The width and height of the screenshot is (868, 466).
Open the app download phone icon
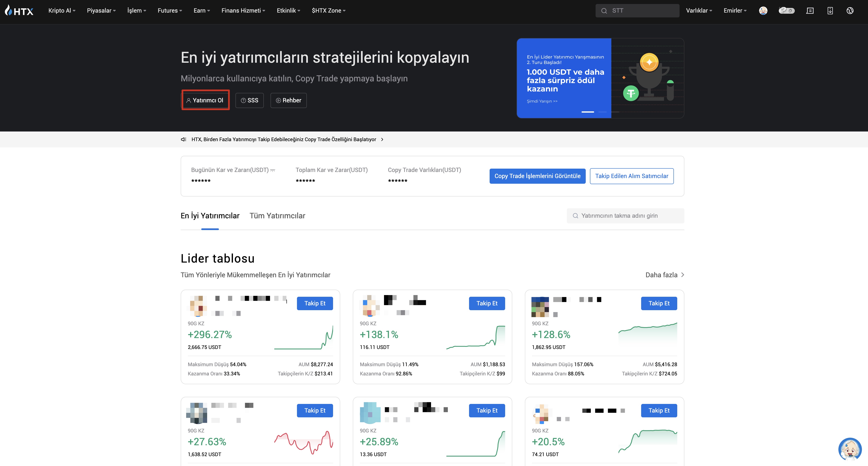830,10
